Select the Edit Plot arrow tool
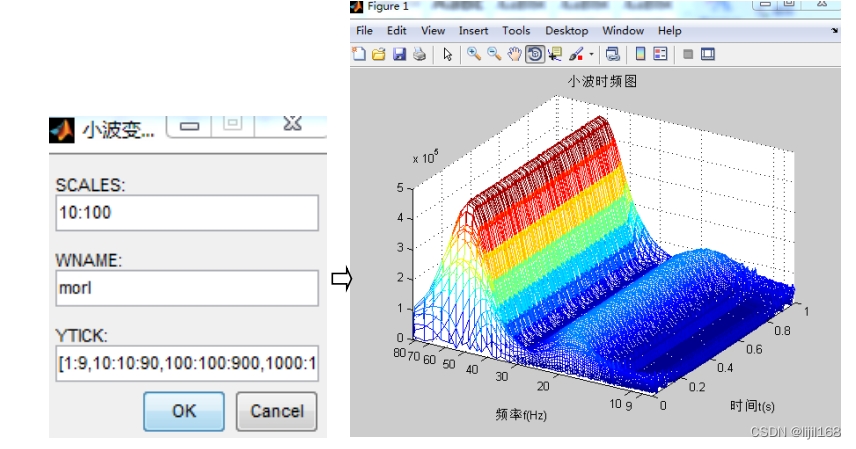This screenshot has height=449, width=856. [448, 54]
